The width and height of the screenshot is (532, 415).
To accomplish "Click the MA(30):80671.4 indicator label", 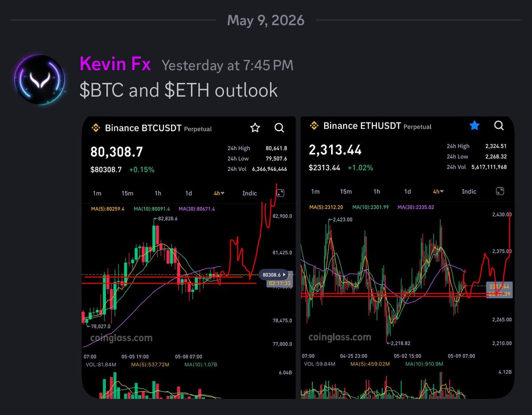I will point(197,209).
